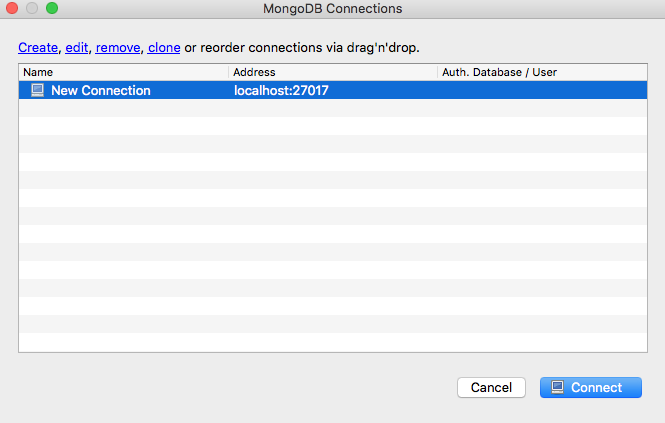665x423 pixels.
Task: Click the clone connection link
Action: tap(164, 47)
